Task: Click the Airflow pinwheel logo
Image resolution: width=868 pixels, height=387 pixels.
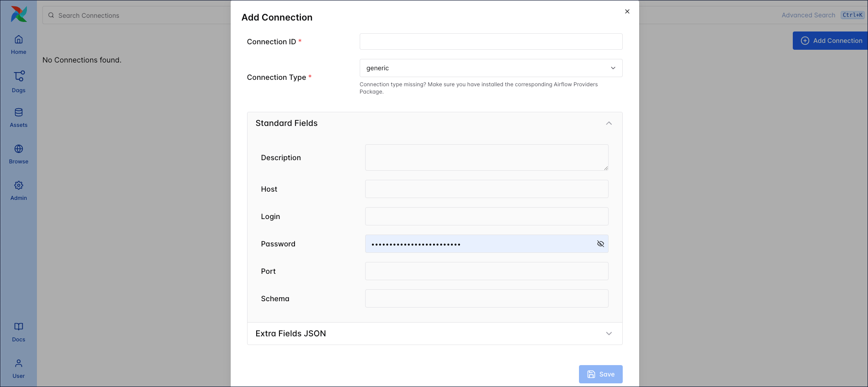Action: tap(19, 14)
